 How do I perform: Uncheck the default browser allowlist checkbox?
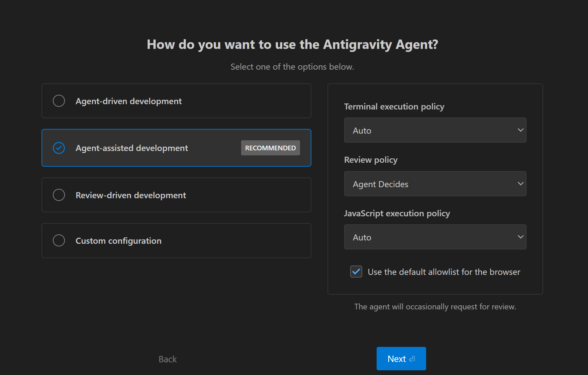[356, 272]
